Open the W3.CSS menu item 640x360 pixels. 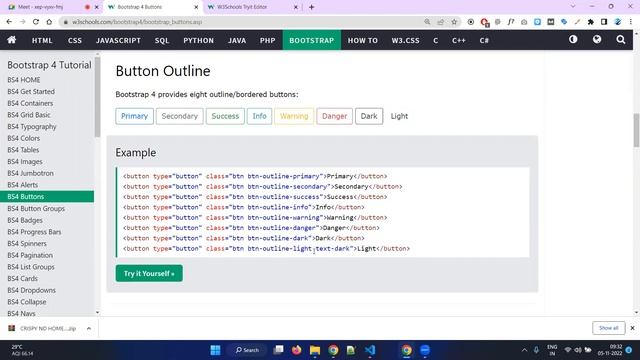(x=405, y=40)
